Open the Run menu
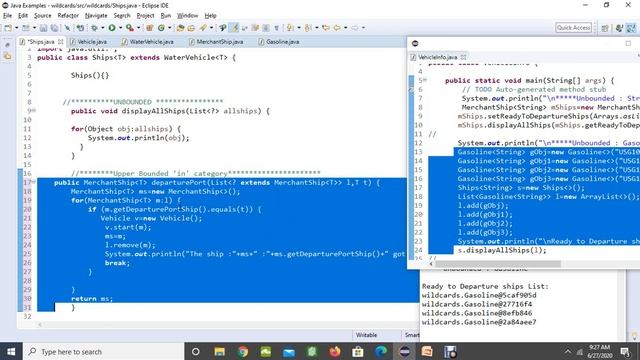Viewport: 640px width, 360px height. coord(166,16)
